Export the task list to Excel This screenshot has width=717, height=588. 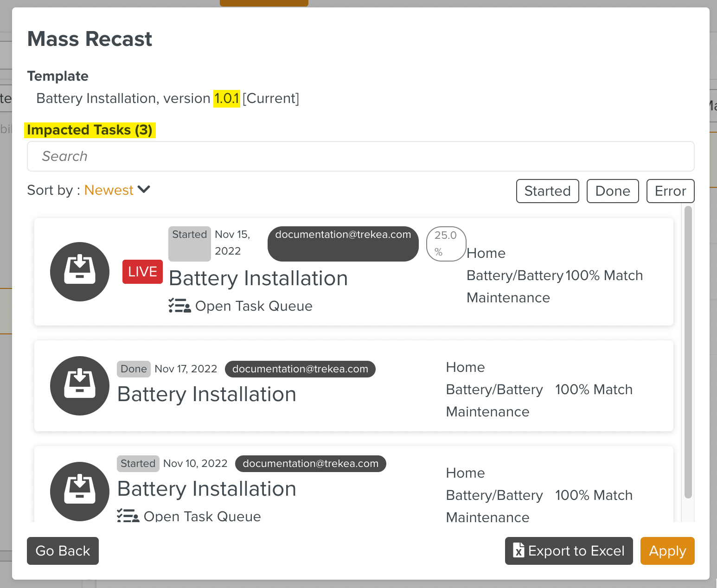569,551
